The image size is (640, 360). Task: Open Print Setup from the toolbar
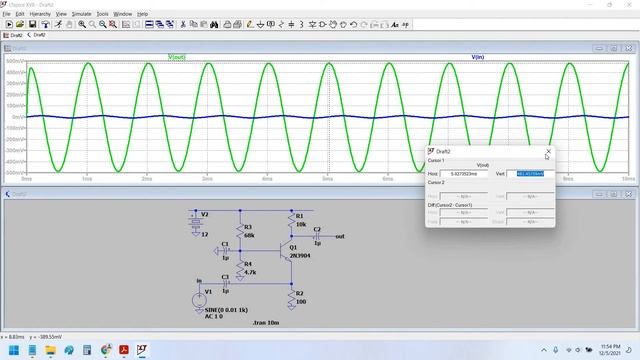tap(227, 24)
